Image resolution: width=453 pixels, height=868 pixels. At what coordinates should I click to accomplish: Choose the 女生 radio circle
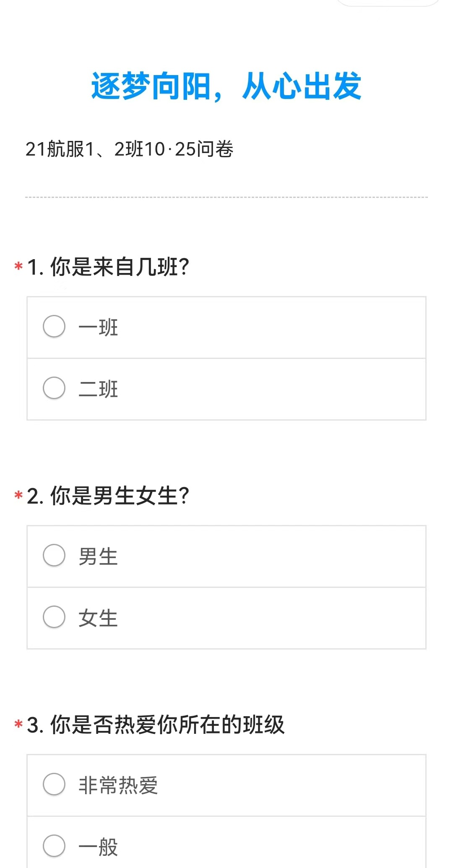pos(54,617)
